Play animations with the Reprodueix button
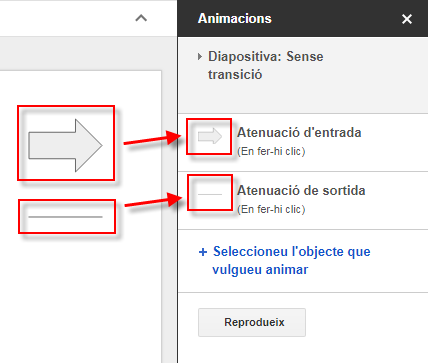428x363 pixels. point(252,322)
